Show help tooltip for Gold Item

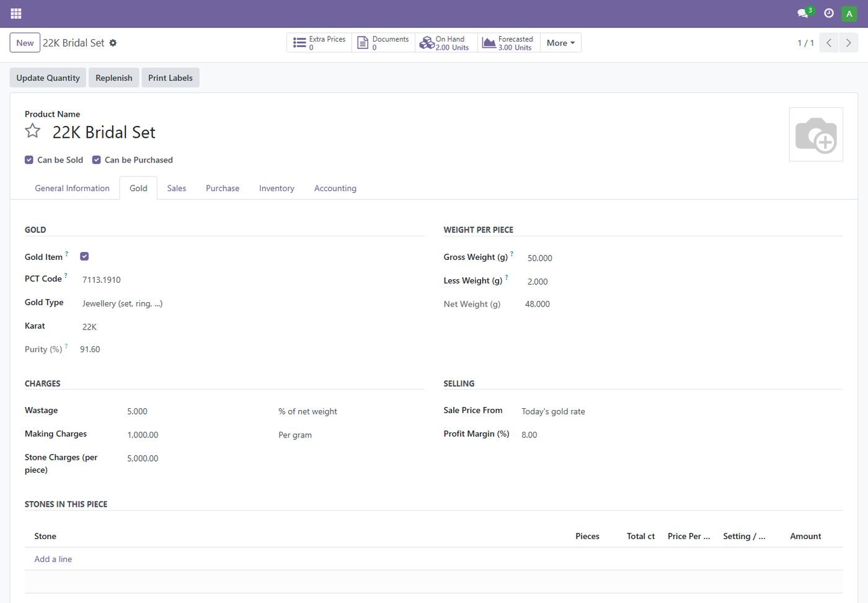click(x=66, y=253)
